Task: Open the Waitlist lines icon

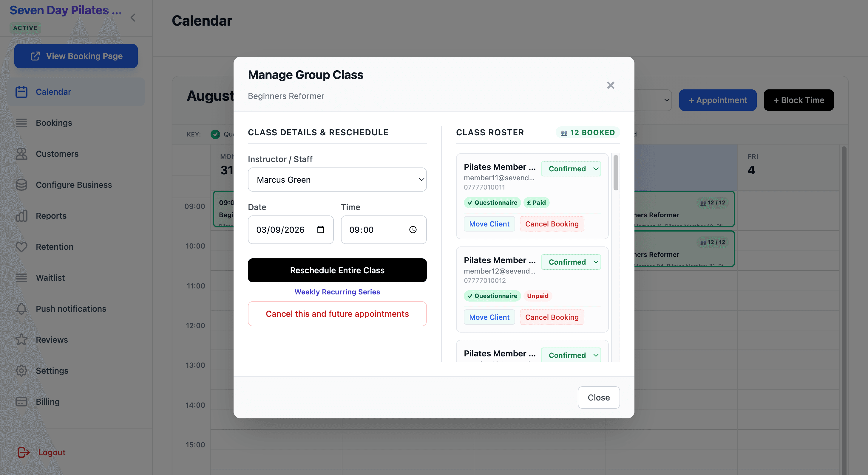Action: [21, 278]
